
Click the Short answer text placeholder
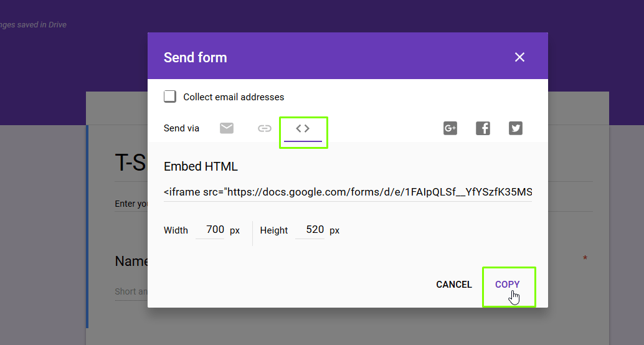[x=131, y=291]
